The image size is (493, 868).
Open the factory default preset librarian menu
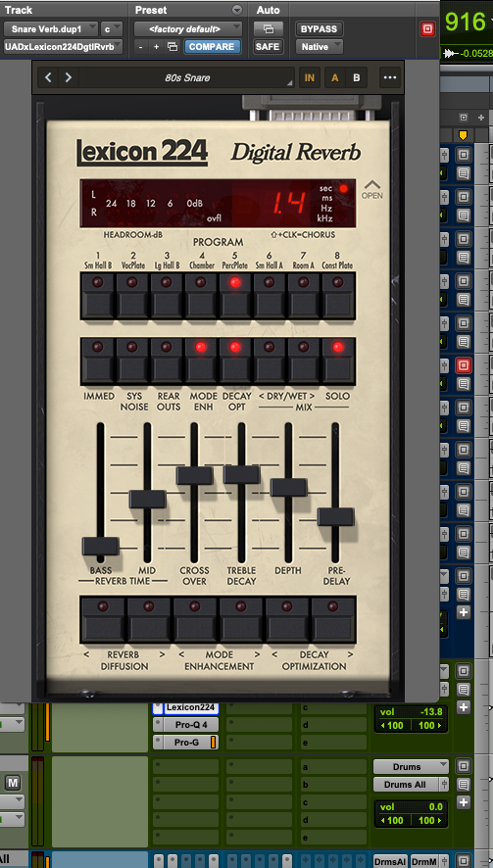click(188, 28)
